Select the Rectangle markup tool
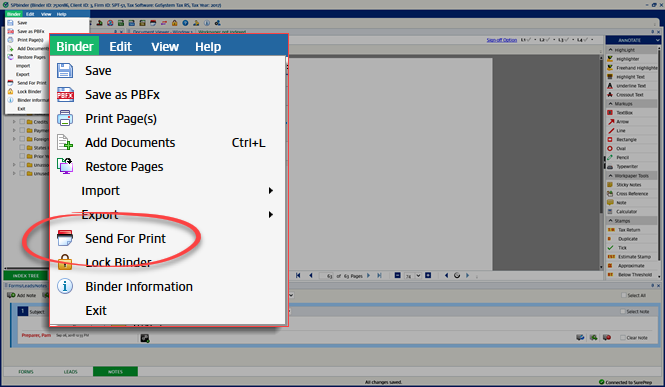 631,139
